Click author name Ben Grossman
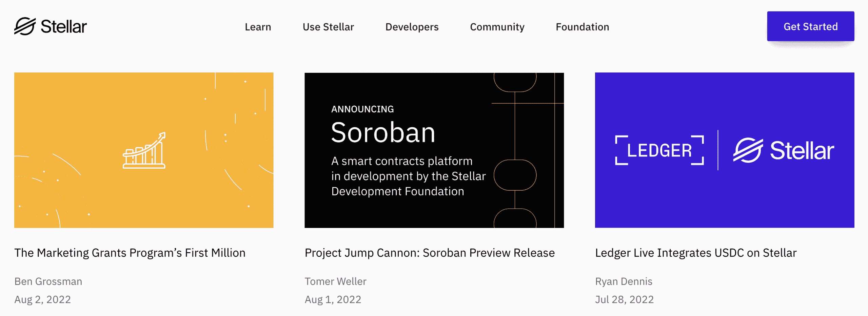868x316 pixels. click(x=48, y=281)
